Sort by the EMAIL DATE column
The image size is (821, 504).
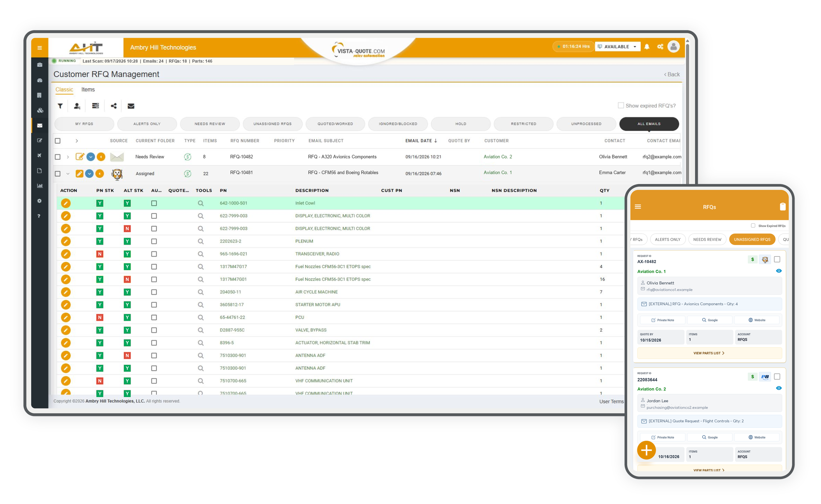click(421, 141)
